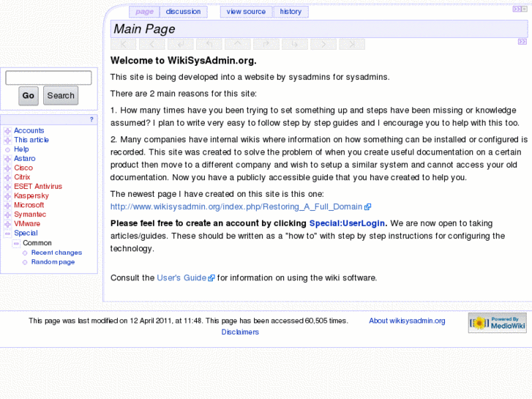Expand the Citrix tree node

pos(7,178)
